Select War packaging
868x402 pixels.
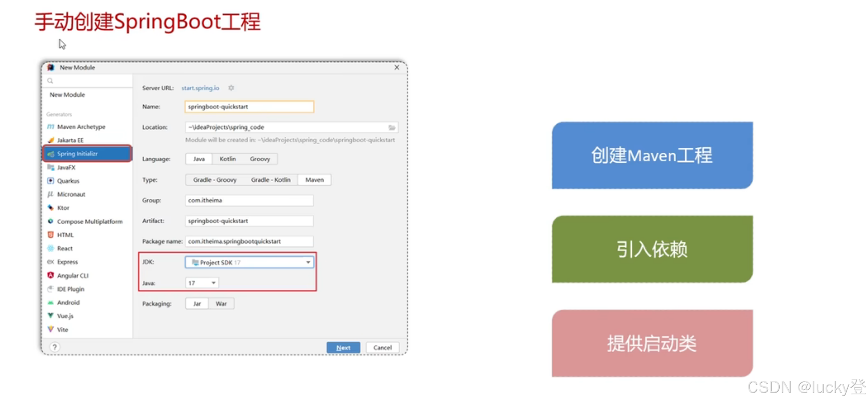[221, 304]
